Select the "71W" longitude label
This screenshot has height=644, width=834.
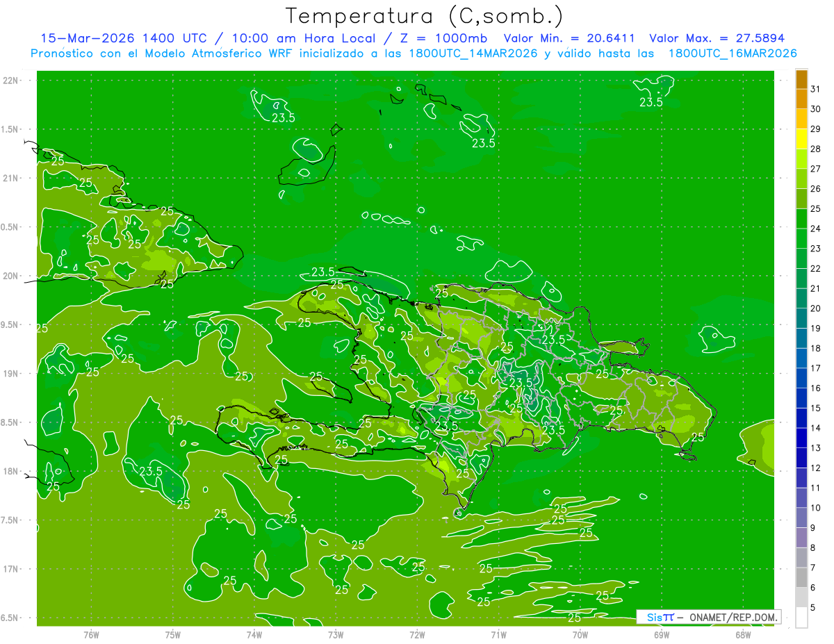[498, 634]
